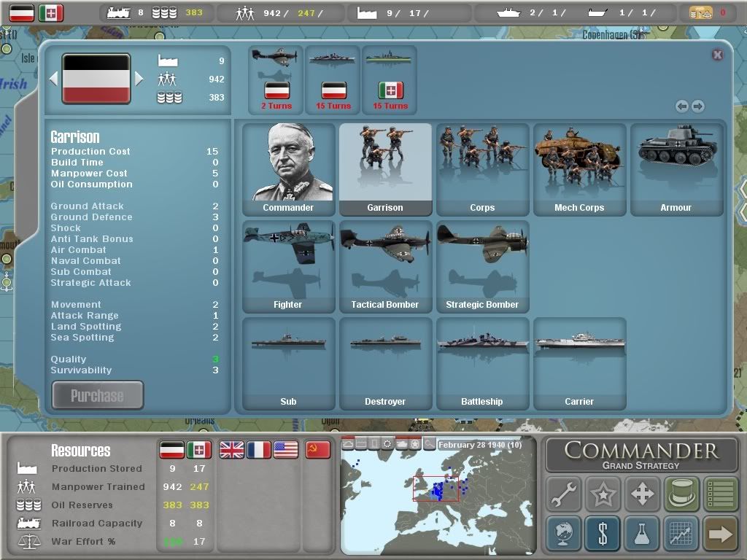The height and width of the screenshot is (560, 747).
Task: Choose the Sub unit card
Action: pyautogui.click(x=289, y=364)
